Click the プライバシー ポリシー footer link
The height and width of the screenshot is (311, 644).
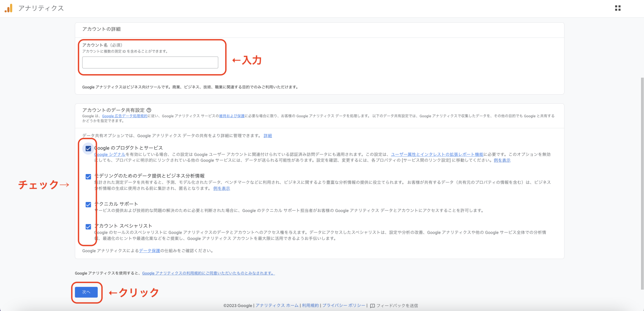(x=344, y=305)
